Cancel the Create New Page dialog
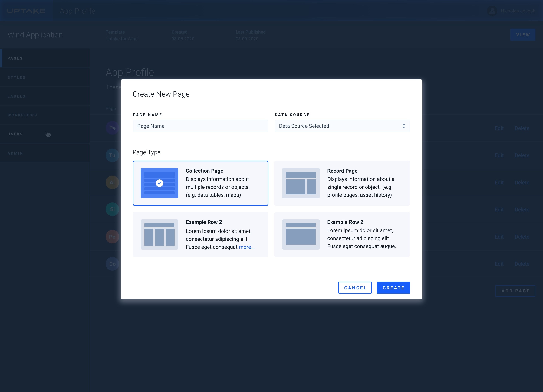 [x=355, y=288]
